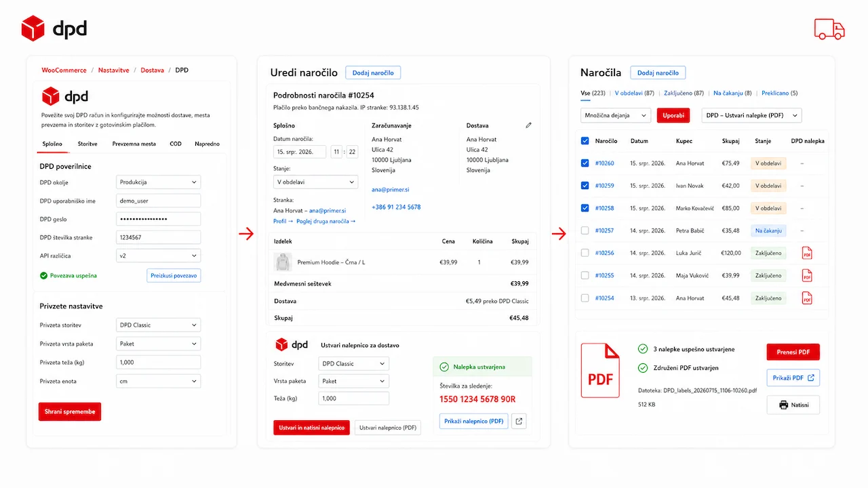Uncheck the checkbox for order #10260
This screenshot has width=868, height=488.
(585, 163)
